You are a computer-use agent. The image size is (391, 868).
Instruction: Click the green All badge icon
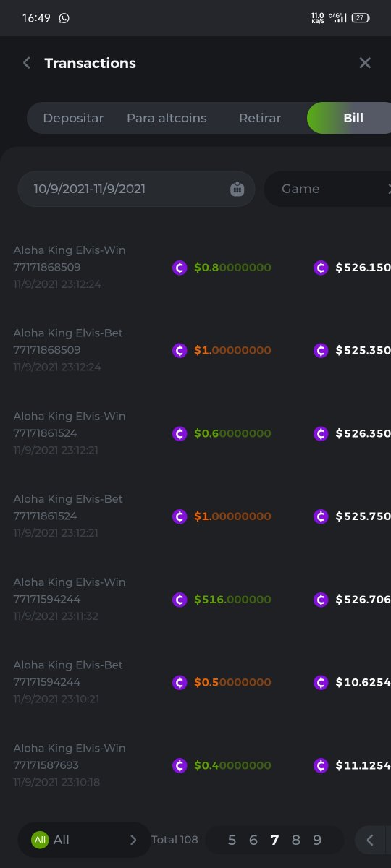click(40, 840)
